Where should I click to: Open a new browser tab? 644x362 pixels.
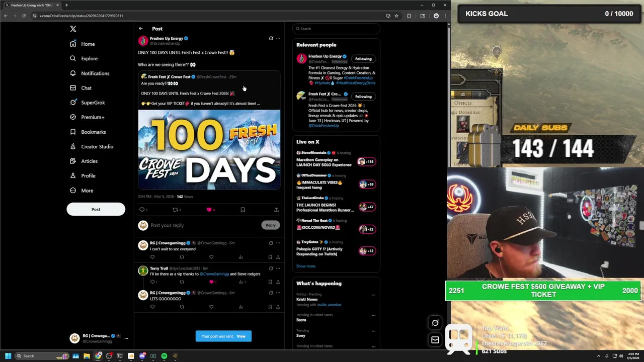(x=66, y=5)
